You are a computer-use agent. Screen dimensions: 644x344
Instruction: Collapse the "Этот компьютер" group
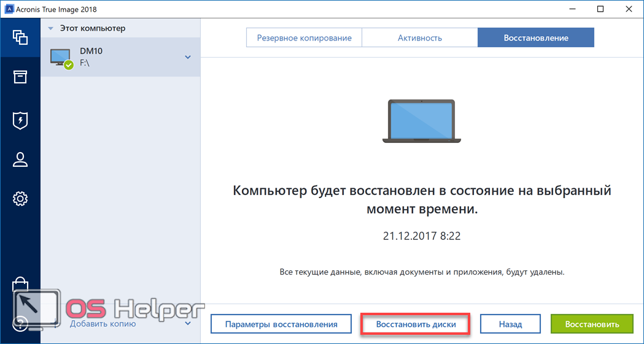point(51,28)
